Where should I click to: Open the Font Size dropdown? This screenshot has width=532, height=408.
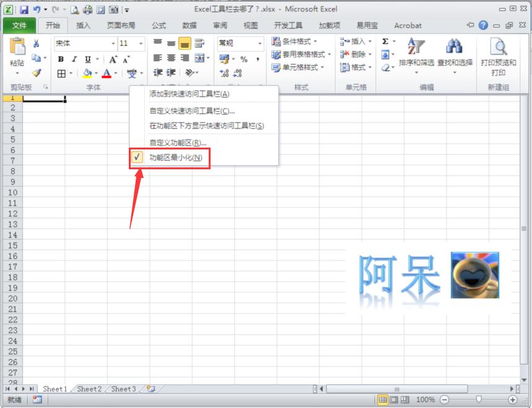tap(141, 43)
